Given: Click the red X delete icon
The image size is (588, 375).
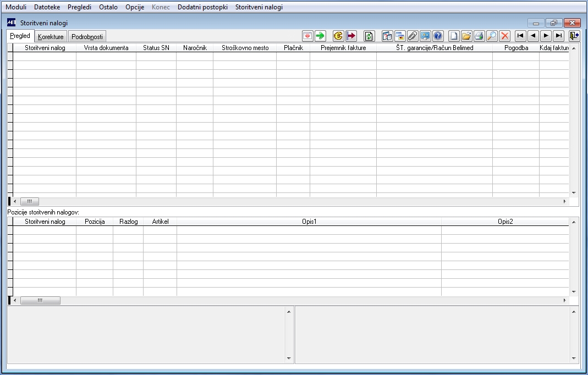Looking at the screenshot, I should [x=505, y=36].
